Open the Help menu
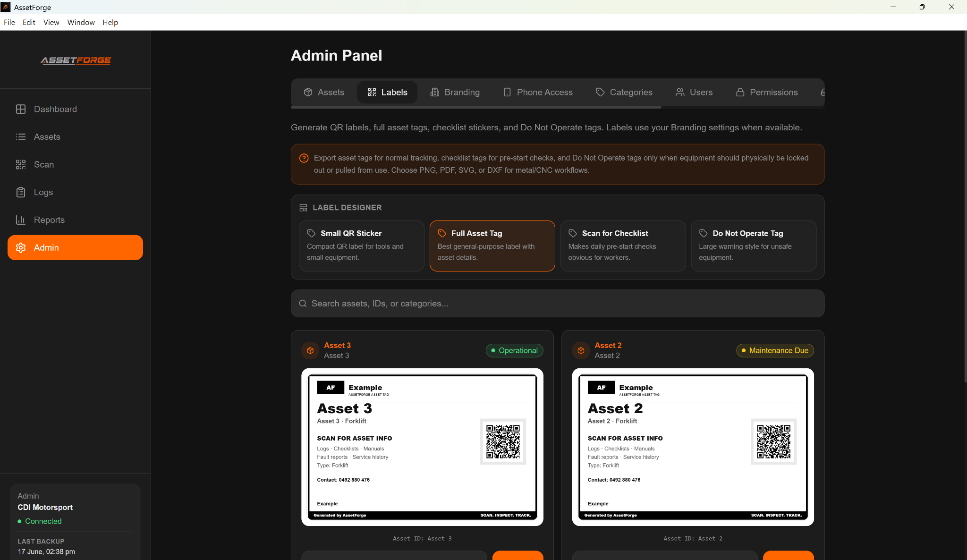Screen dimensions: 967x560 click(110, 22)
